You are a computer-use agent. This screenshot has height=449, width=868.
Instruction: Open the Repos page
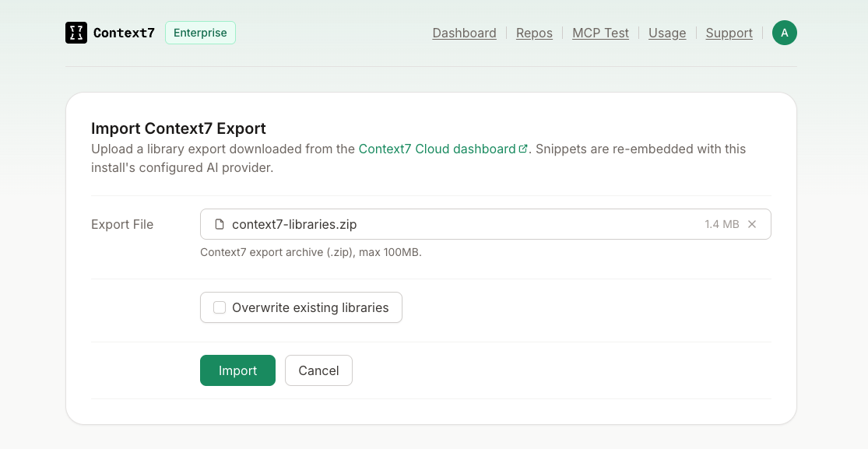click(x=534, y=33)
